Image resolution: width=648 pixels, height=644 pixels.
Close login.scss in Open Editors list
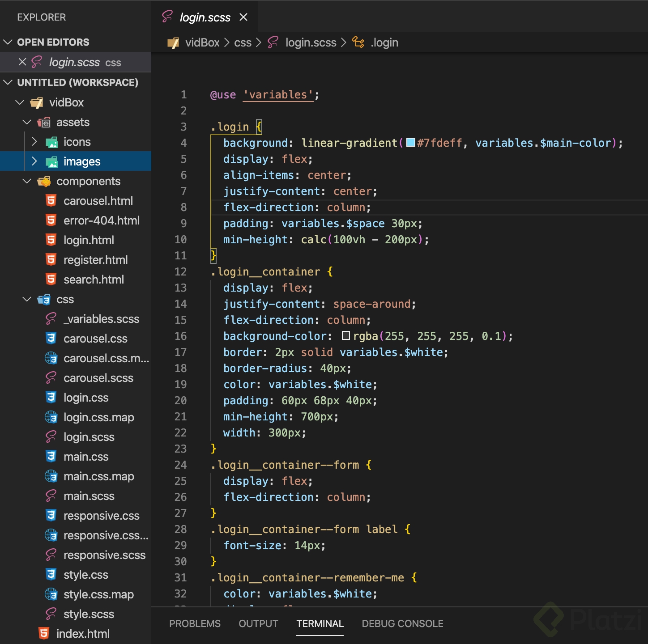point(22,62)
